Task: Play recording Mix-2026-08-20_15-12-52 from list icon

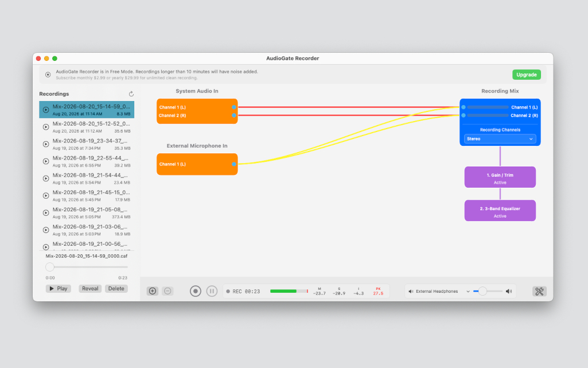Action: point(46,127)
